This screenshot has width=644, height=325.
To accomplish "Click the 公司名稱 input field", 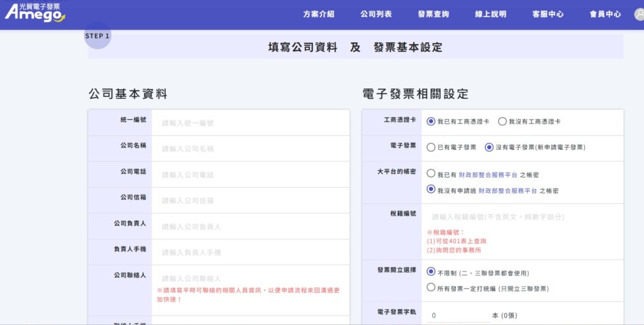I will click(x=250, y=149).
